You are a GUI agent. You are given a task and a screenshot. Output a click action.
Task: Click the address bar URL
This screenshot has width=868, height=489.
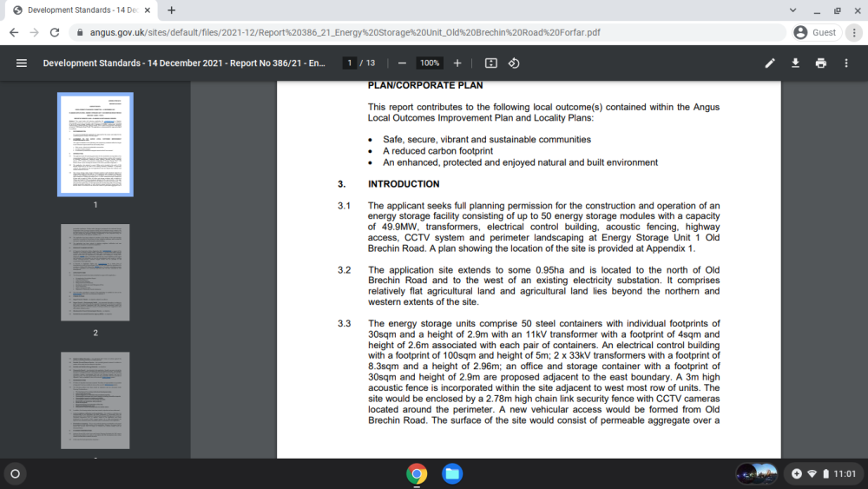[345, 33]
